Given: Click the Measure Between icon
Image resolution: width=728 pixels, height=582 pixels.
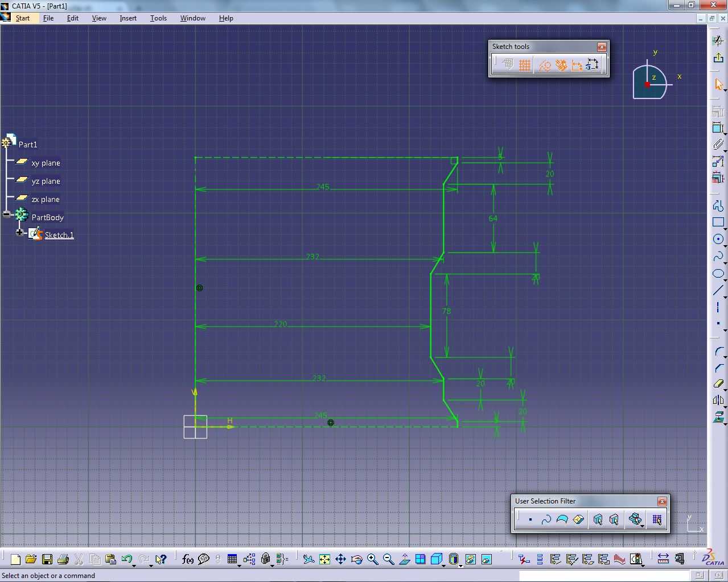Looking at the screenshot, I should pyautogui.click(x=663, y=559).
